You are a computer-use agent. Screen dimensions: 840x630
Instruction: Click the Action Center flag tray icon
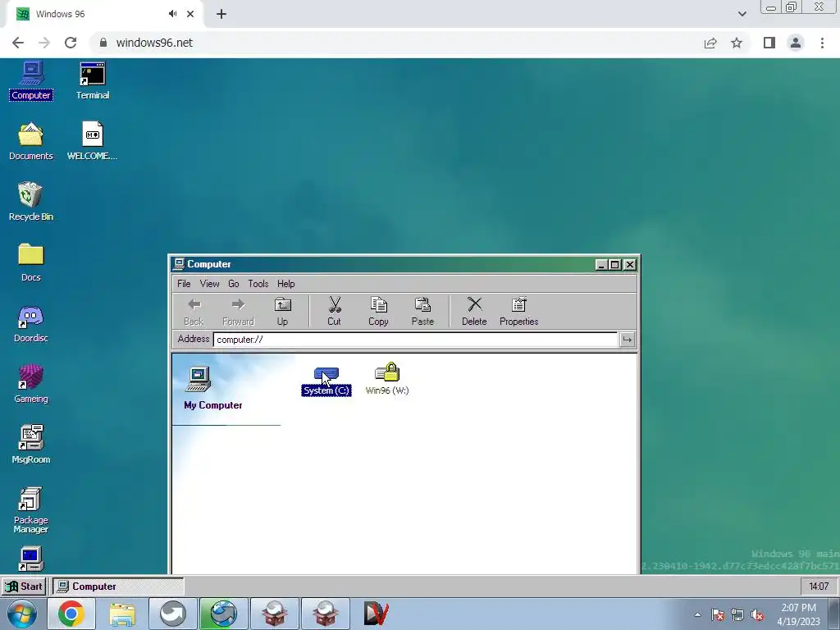pyautogui.click(x=718, y=615)
